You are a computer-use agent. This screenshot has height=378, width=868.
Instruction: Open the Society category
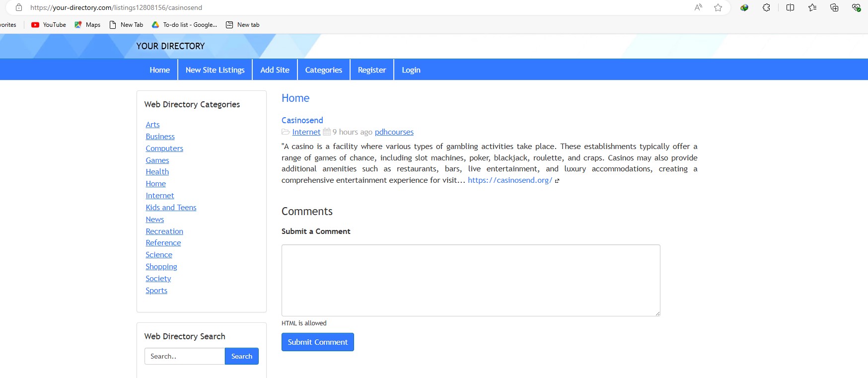158,279
